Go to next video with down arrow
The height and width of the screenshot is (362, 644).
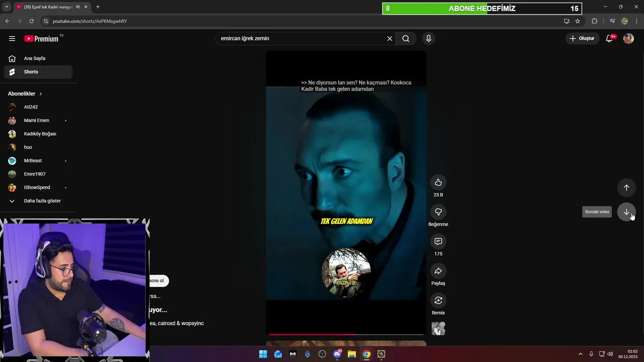[x=626, y=212]
